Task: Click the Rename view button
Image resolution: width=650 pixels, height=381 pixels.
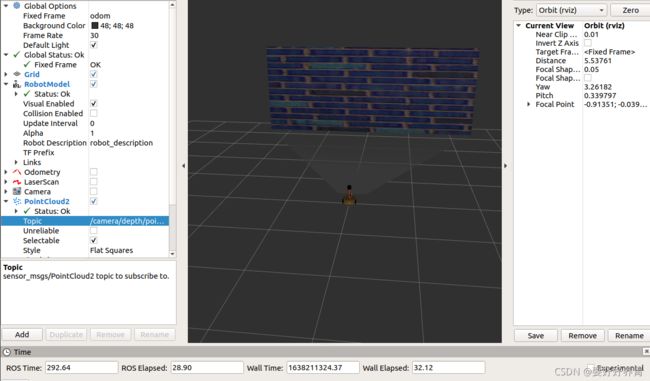Action: pyautogui.click(x=629, y=336)
